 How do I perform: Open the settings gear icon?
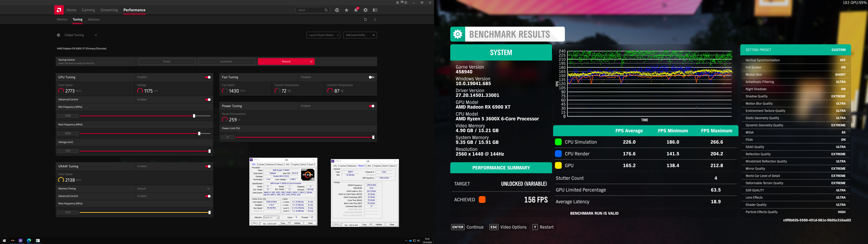click(365, 10)
